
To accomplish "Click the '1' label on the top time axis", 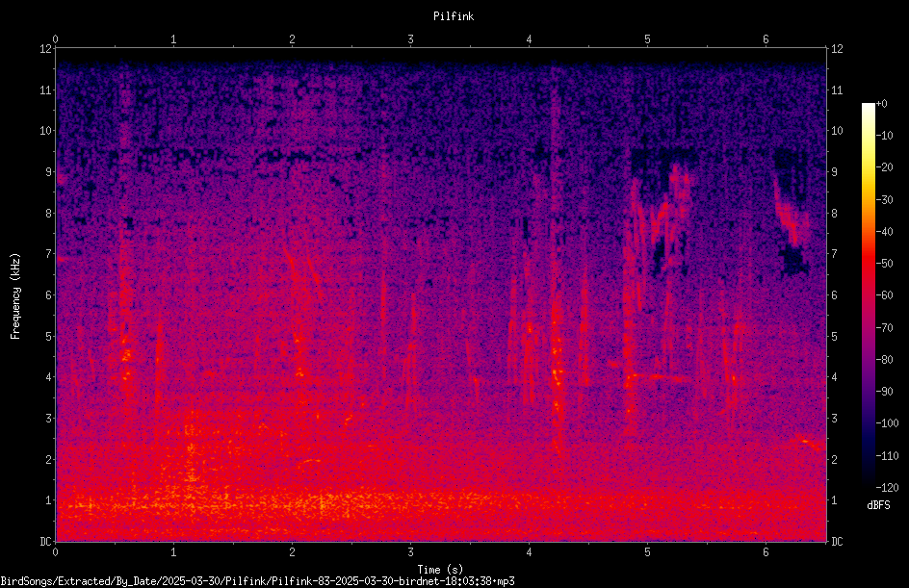I will (x=173, y=39).
